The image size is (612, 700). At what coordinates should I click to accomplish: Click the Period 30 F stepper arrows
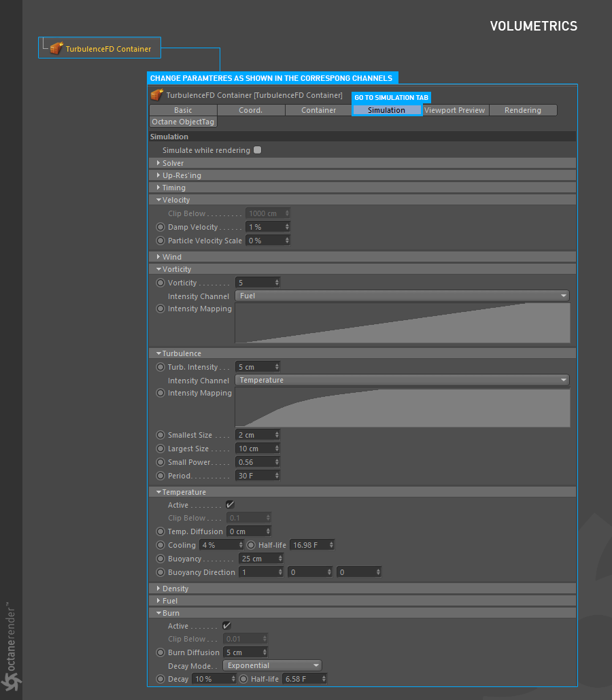pos(277,476)
